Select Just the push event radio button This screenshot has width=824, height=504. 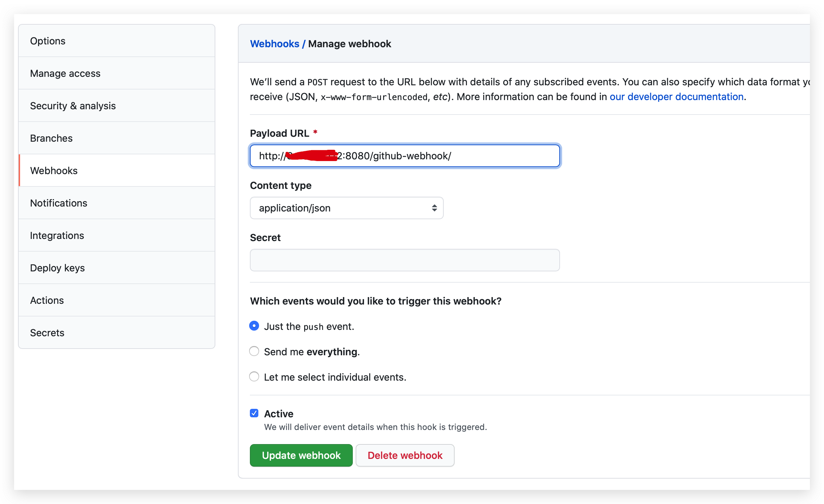[x=254, y=326]
